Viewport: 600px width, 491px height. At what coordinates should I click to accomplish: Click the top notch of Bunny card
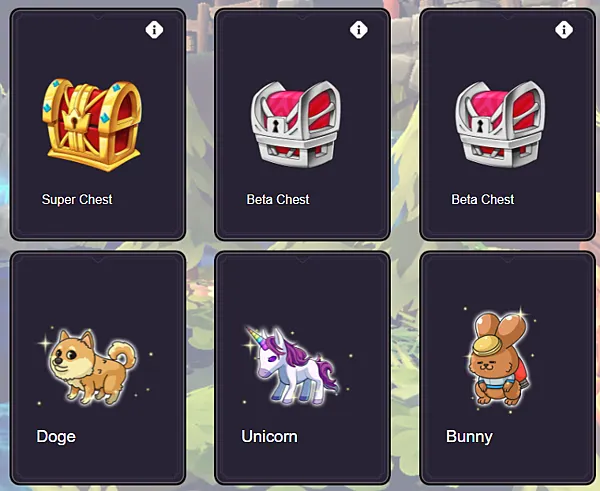(x=507, y=260)
